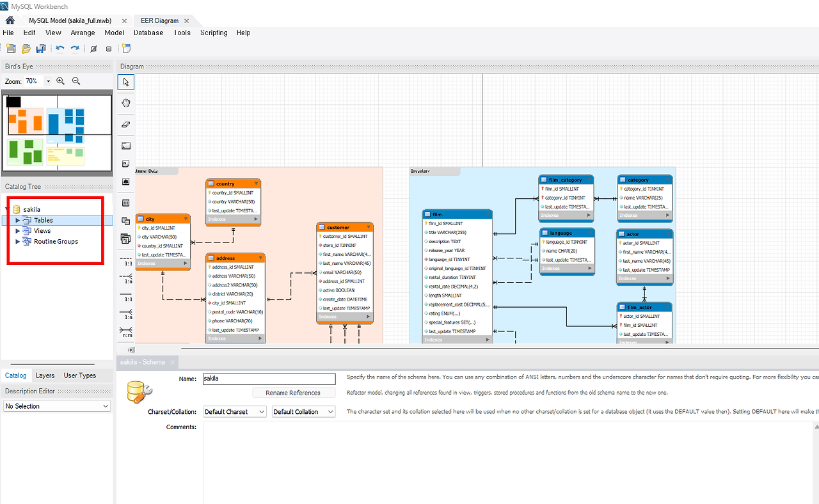
Task: Open the Zoom percentage dropdown
Action: 47,81
